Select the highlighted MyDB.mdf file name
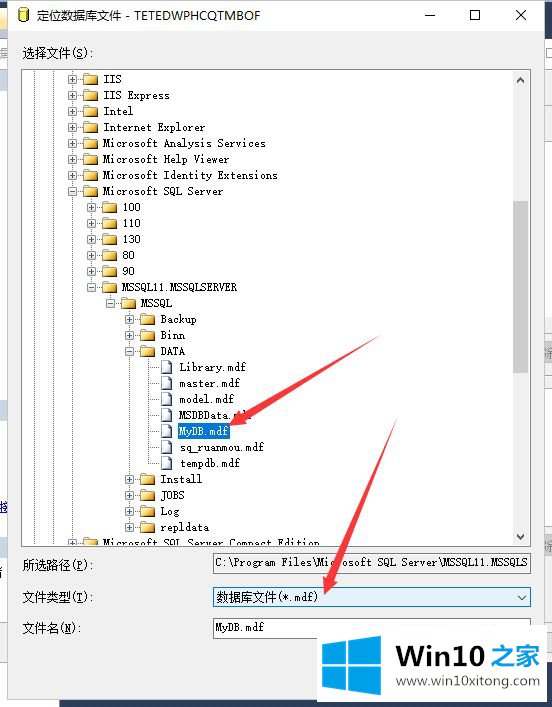The image size is (552, 707). tap(204, 432)
